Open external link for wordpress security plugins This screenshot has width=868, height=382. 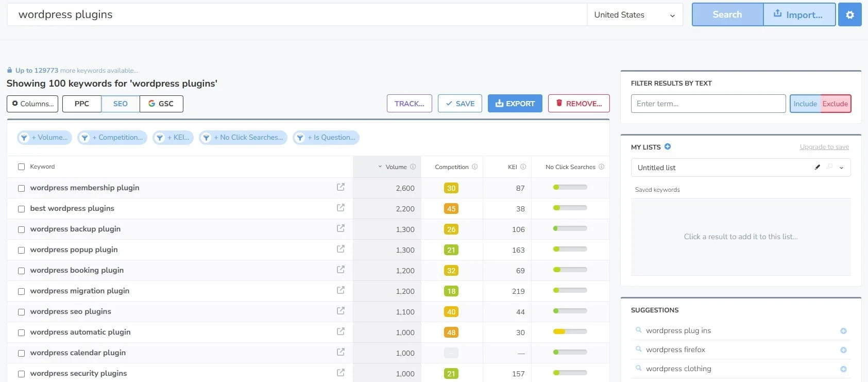[341, 373]
